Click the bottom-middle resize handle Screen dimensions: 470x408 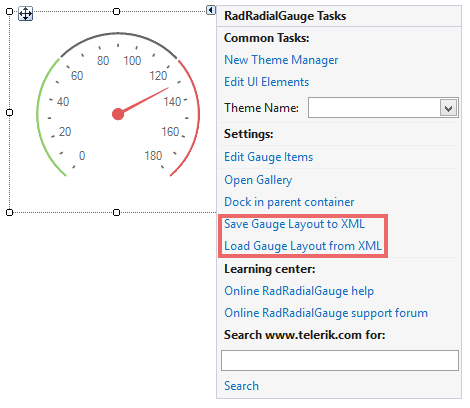click(116, 212)
